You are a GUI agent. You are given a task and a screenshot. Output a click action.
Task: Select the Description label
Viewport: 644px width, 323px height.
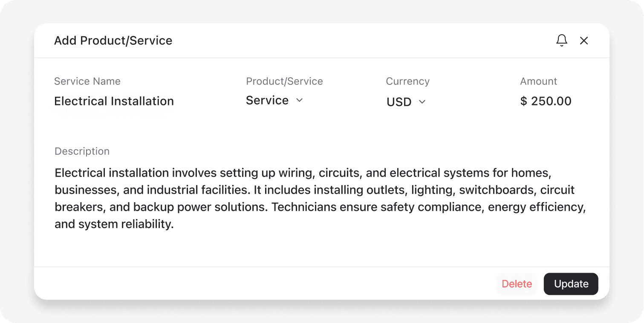click(x=82, y=151)
